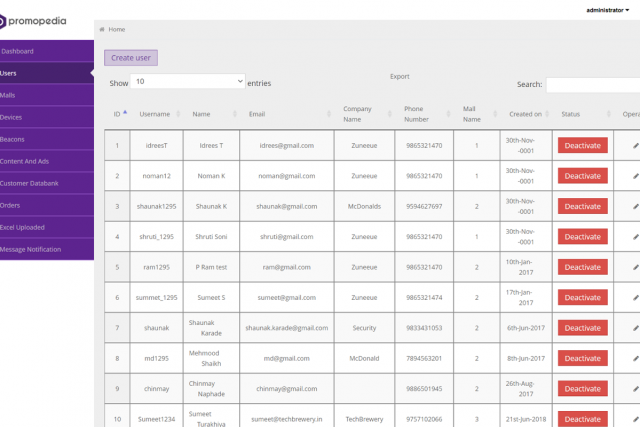Click the Create user button

tap(131, 58)
